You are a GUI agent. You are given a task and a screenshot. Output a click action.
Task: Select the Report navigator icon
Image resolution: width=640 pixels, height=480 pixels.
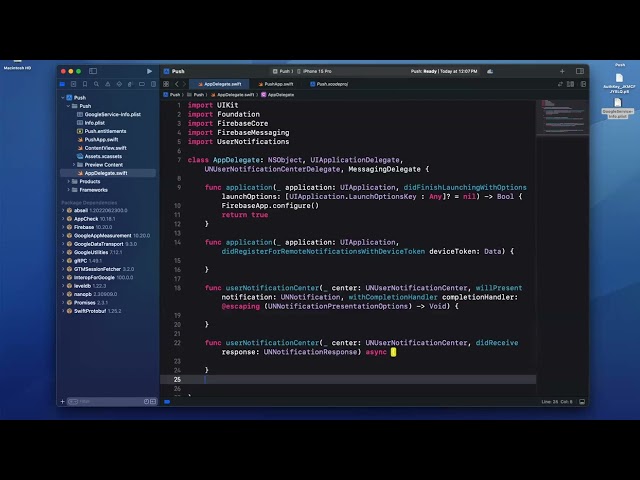[153, 84]
